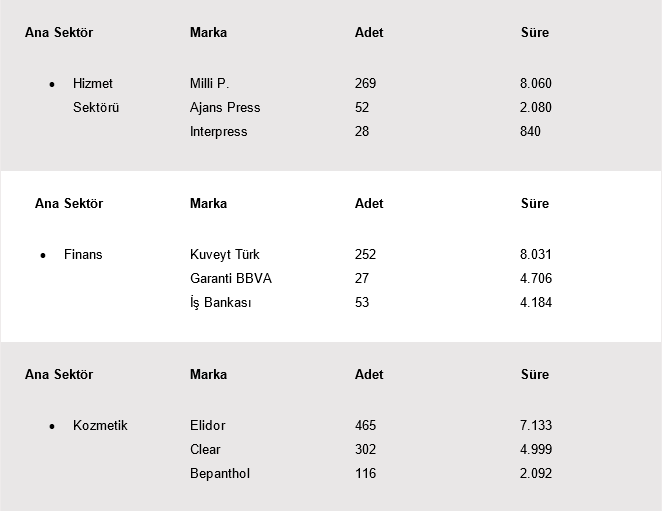Click the Garanti BBVA brand entry

(230, 279)
